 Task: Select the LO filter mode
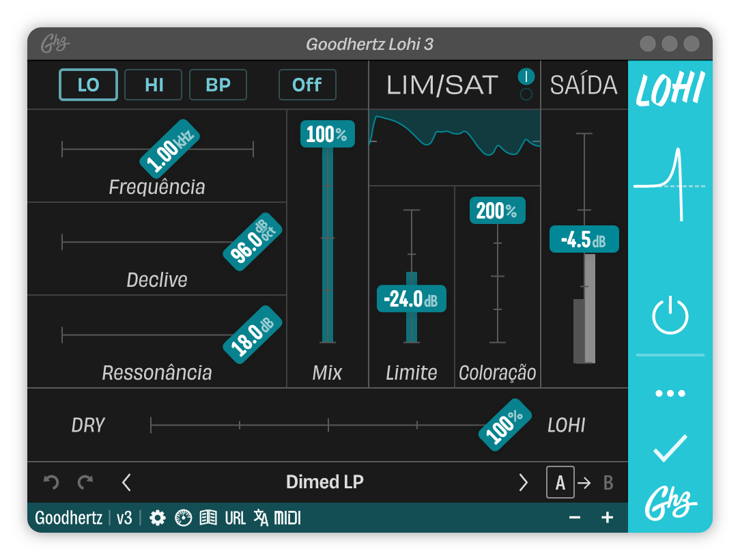[x=88, y=85]
